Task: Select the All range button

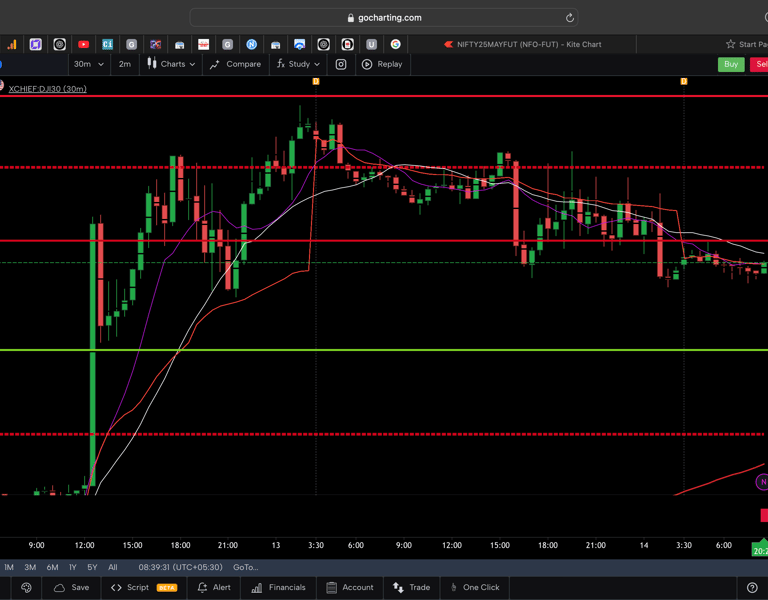Action: pyautogui.click(x=113, y=567)
